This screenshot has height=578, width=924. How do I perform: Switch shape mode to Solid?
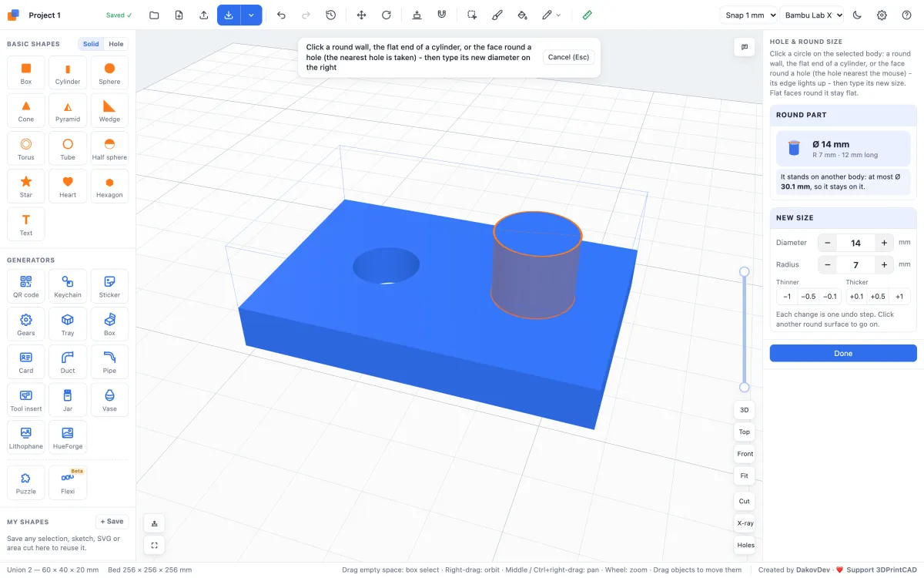coord(91,44)
